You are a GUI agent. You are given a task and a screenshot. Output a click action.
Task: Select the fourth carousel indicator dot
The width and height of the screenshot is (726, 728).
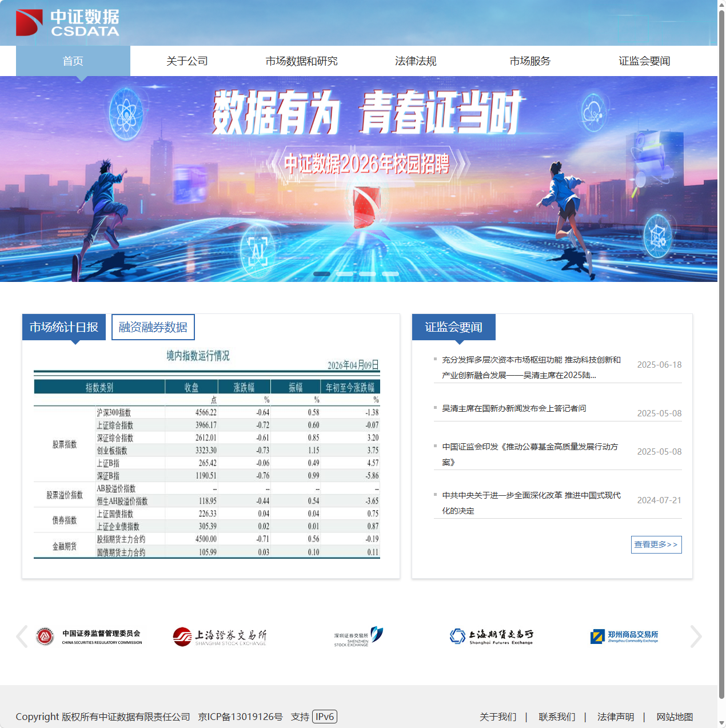[390, 273]
